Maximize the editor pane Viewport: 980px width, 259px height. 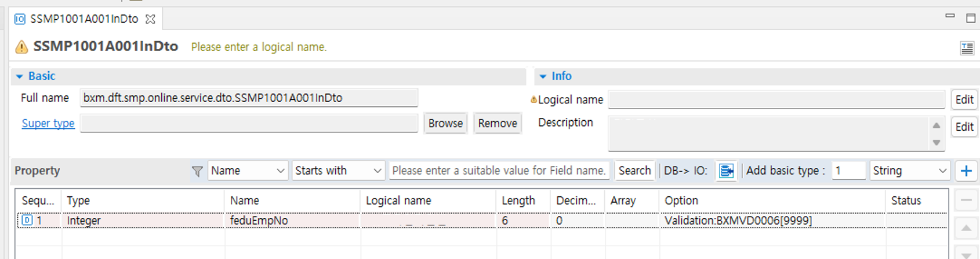coord(971,18)
